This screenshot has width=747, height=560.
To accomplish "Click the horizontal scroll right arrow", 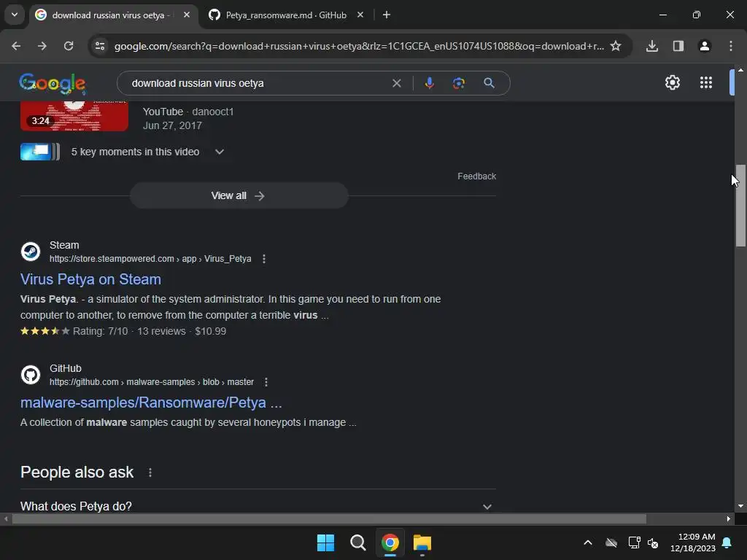I will coord(729,519).
